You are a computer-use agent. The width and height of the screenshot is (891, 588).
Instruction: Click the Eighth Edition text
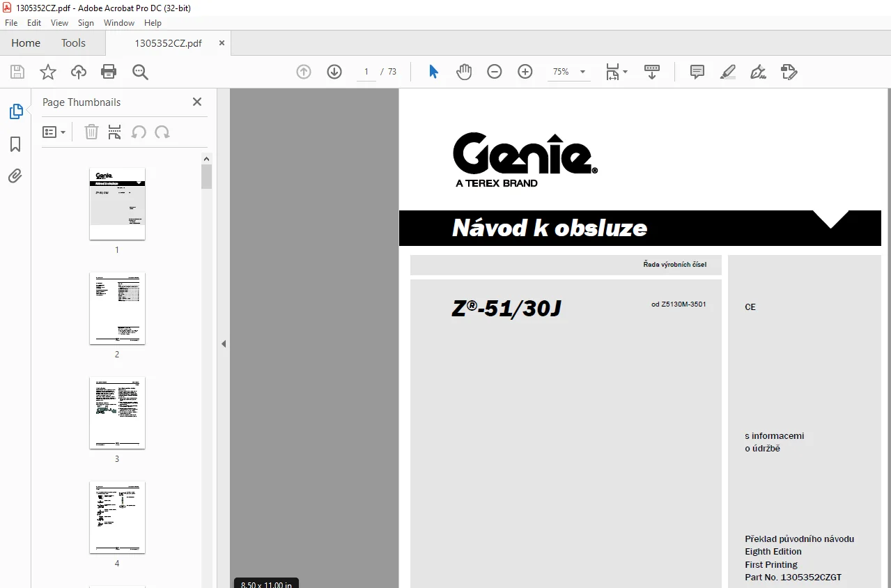[x=773, y=551]
